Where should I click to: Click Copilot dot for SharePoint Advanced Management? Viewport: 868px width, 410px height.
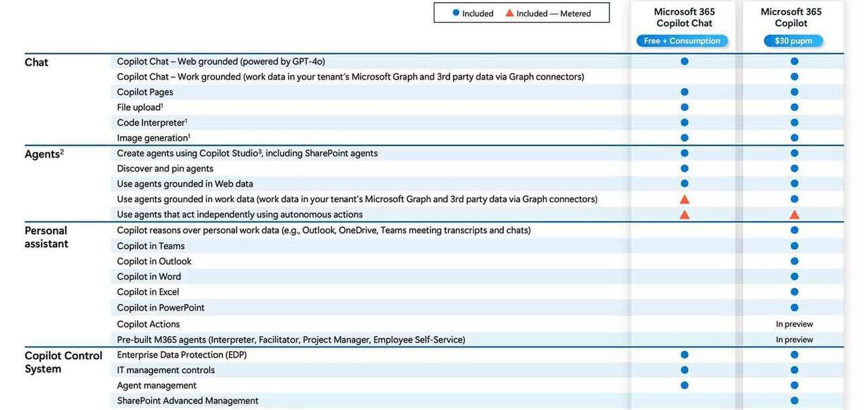794,401
